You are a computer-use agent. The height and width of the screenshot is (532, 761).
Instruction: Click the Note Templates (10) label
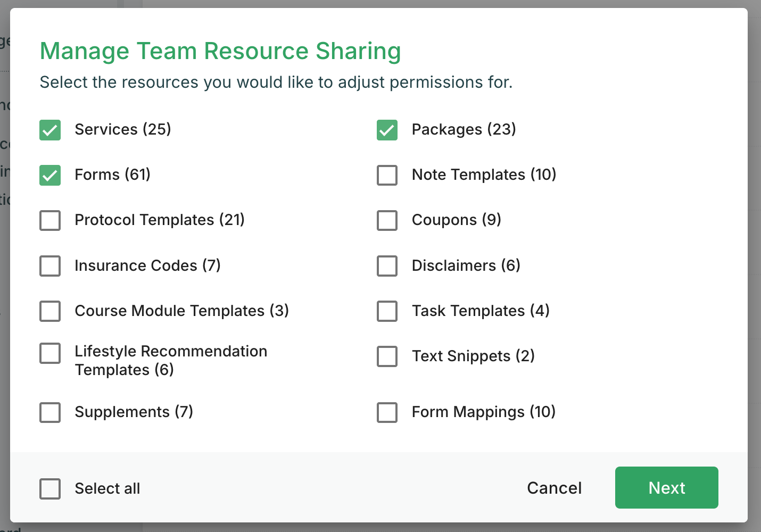(484, 174)
